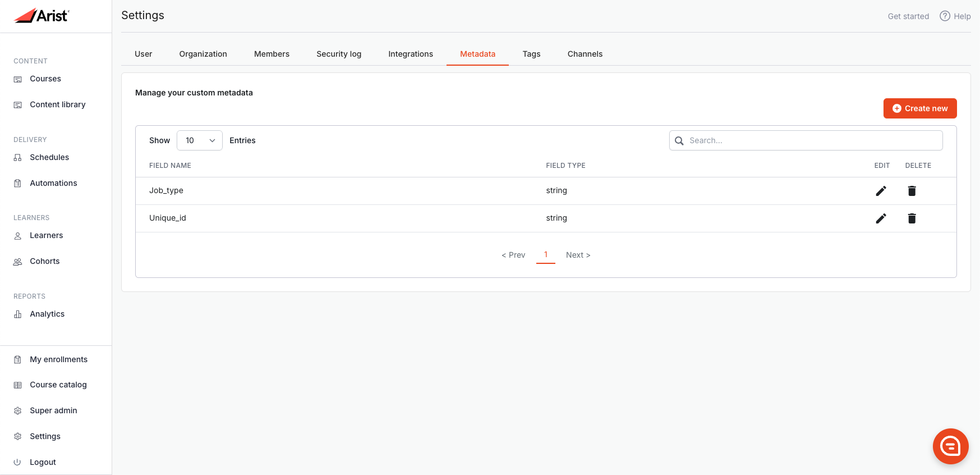Click the Logout power icon

(18, 463)
